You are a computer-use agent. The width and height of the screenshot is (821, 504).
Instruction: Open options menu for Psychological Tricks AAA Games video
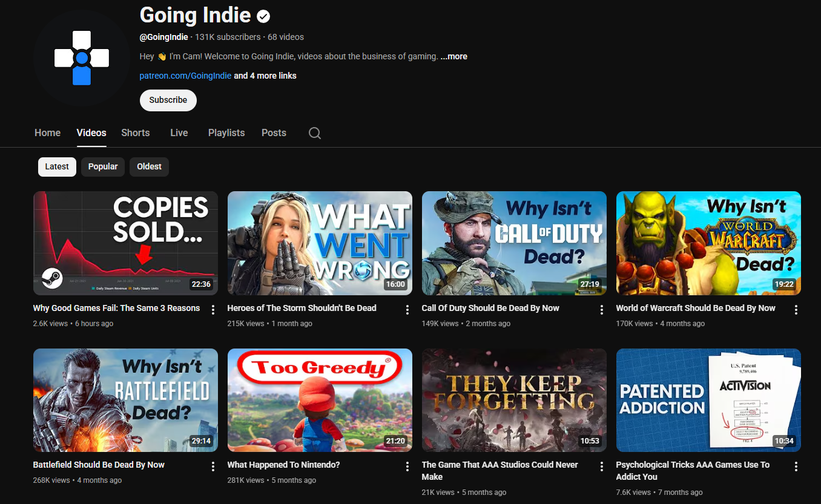point(796,466)
